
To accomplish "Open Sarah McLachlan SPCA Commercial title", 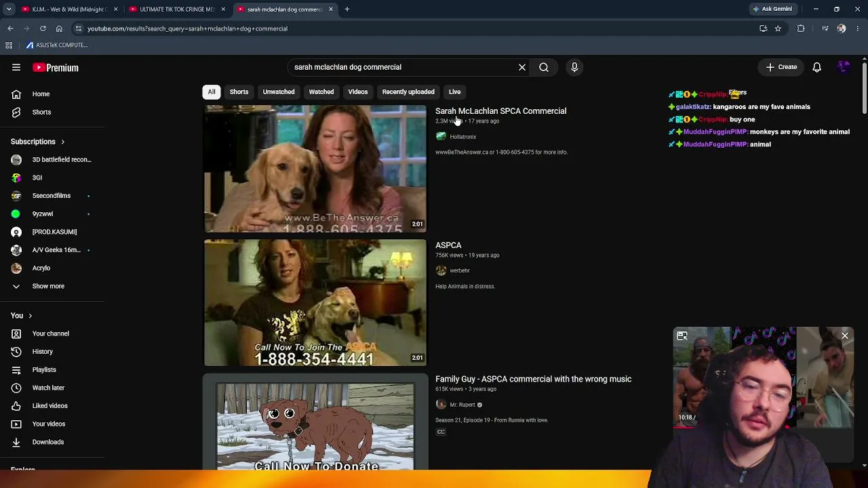I will coord(500,111).
